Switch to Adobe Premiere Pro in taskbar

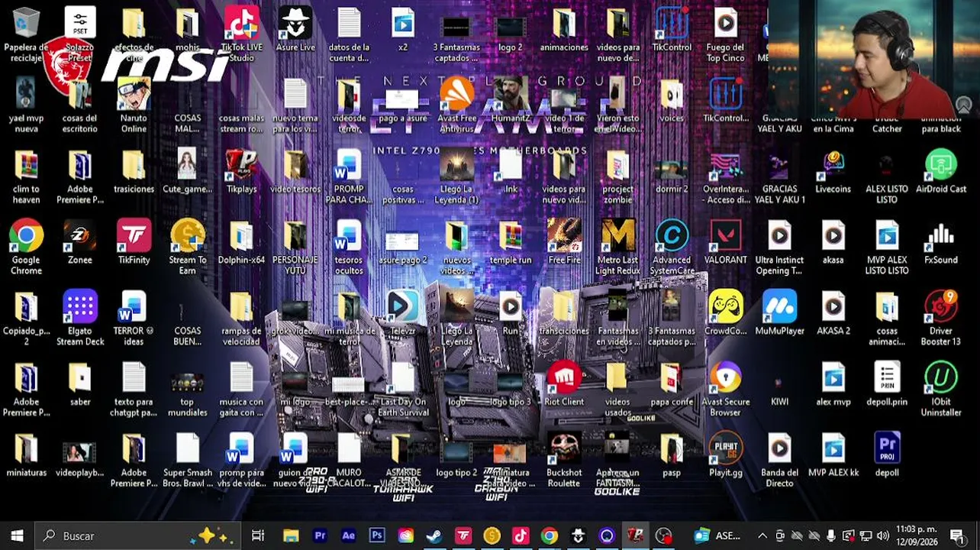tap(320, 535)
